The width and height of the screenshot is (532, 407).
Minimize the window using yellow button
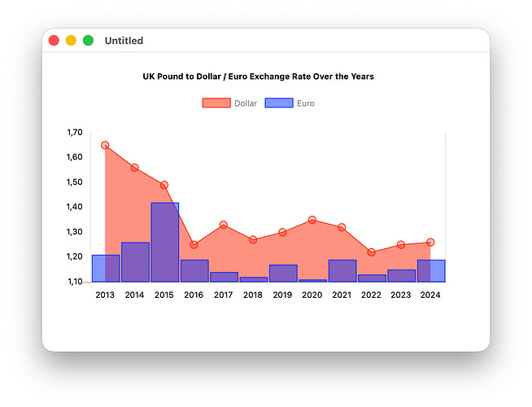tap(71, 41)
